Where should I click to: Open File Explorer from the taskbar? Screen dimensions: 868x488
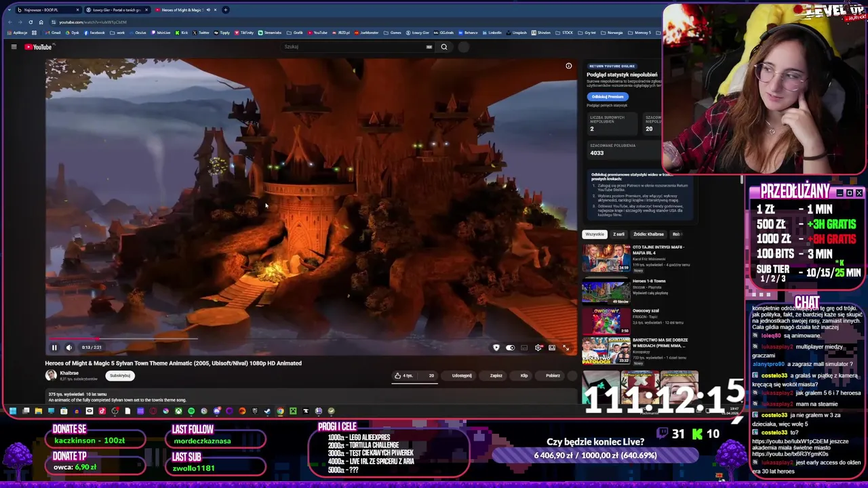click(x=38, y=411)
